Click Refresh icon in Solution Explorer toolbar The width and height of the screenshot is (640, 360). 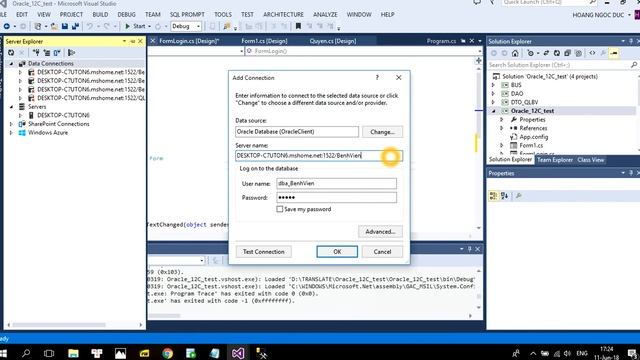(x=556, y=53)
